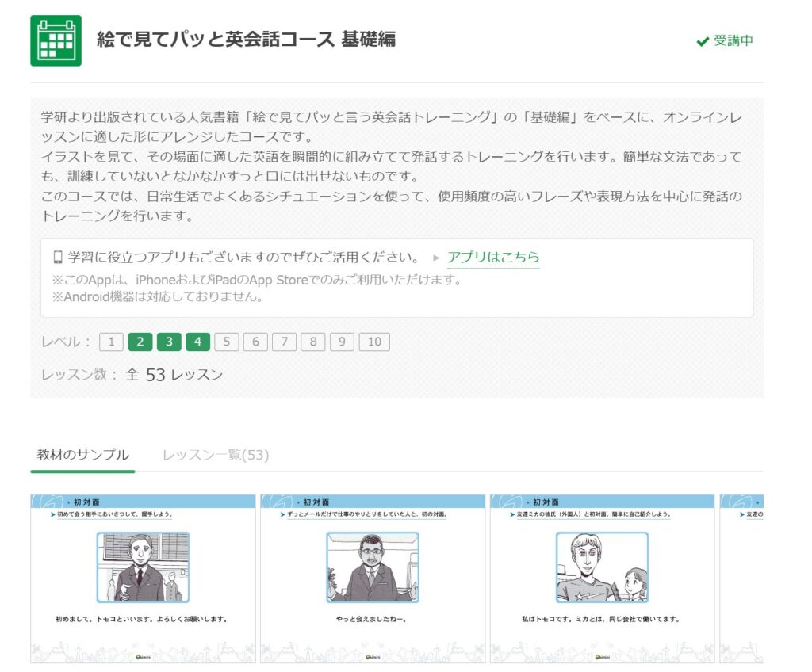The width and height of the screenshot is (812, 672).
Task: Switch to the 教材のサンプル tab
Action: tap(82, 455)
